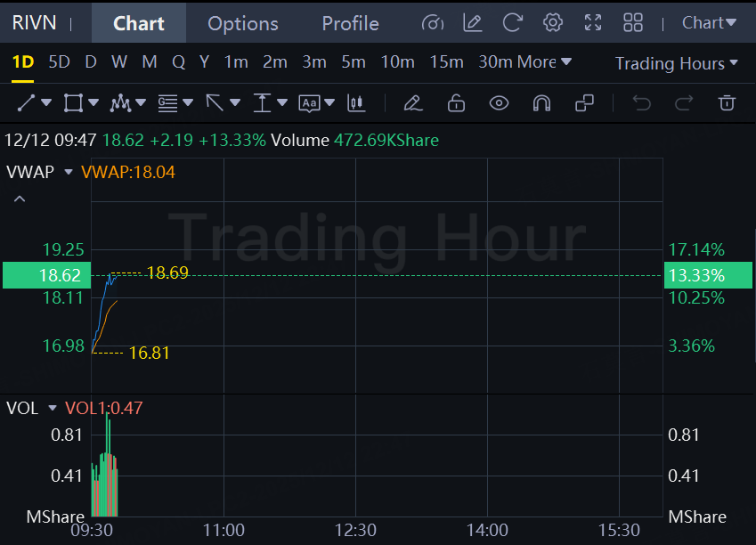Switch to the Options tab
Viewport: 756px width, 545px height.
[x=242, y=23]
